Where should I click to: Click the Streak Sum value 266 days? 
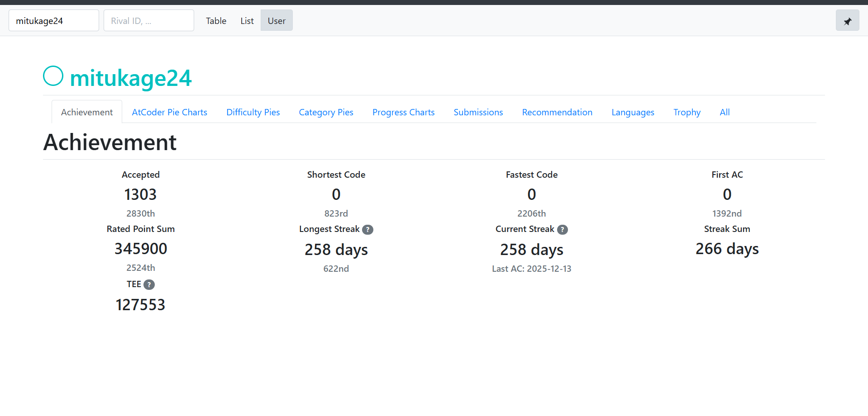tap(727, 249)
